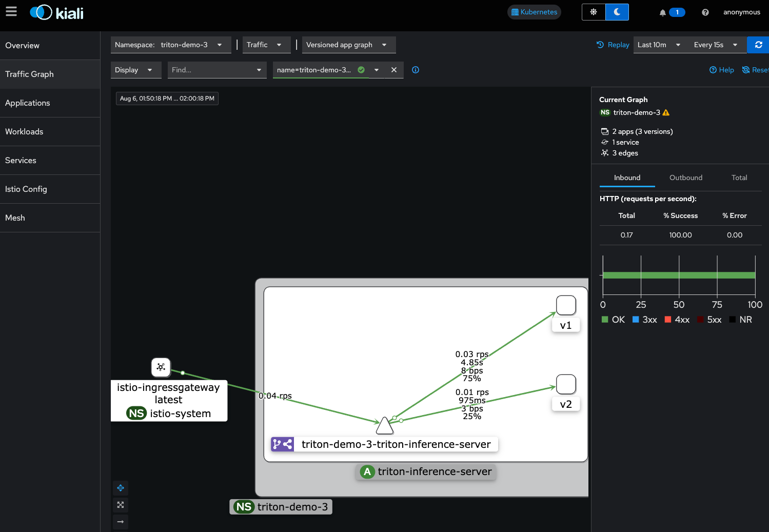Switch to the Inbound tab
Screen dimensions: 769x532
627,178
